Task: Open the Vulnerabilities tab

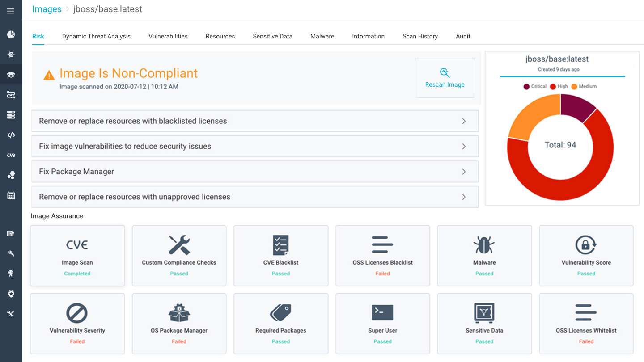Action: point(168,36)
